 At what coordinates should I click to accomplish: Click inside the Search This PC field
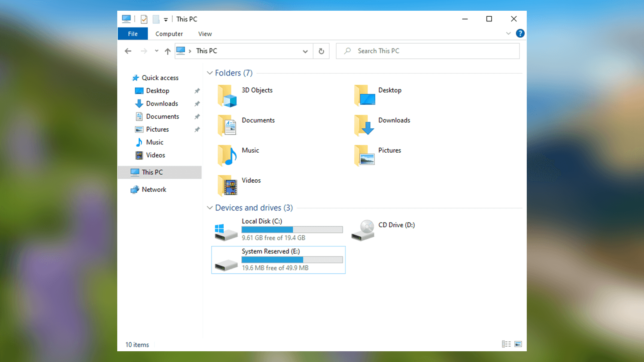(x=427, y=51)
